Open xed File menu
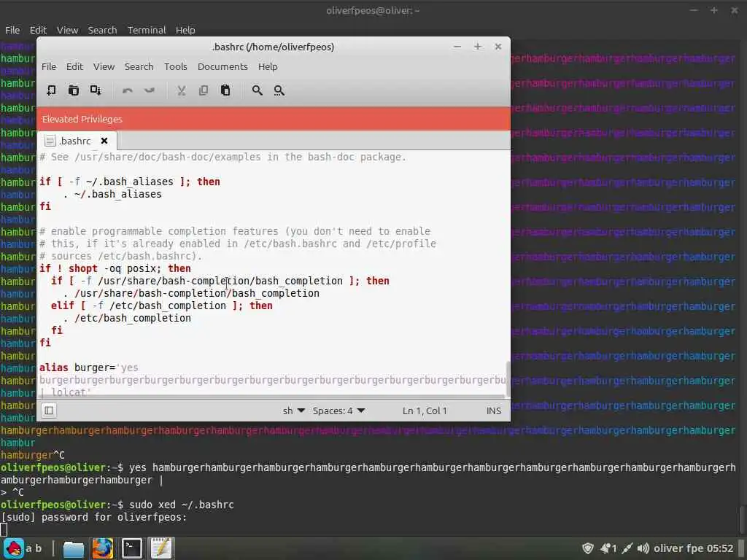 (49, 66)
